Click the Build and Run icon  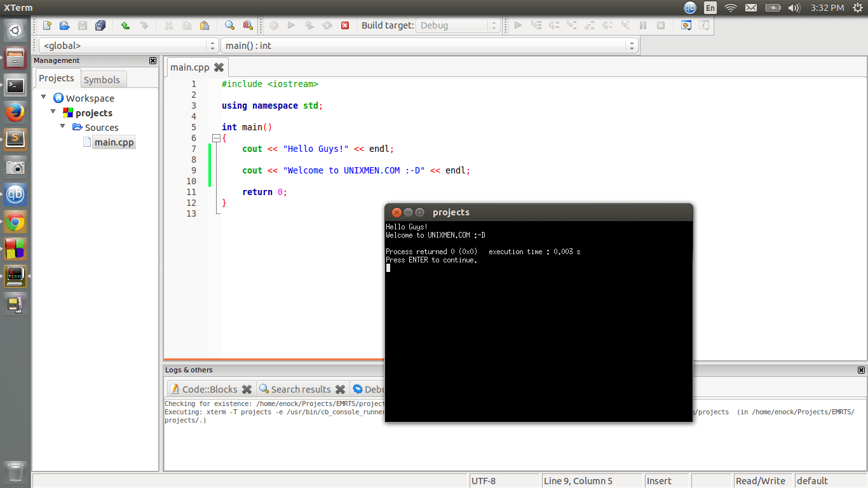(x=309, y=25)
